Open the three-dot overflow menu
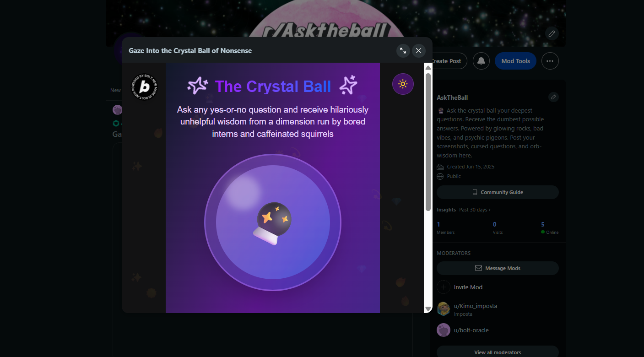 point(550,61)
